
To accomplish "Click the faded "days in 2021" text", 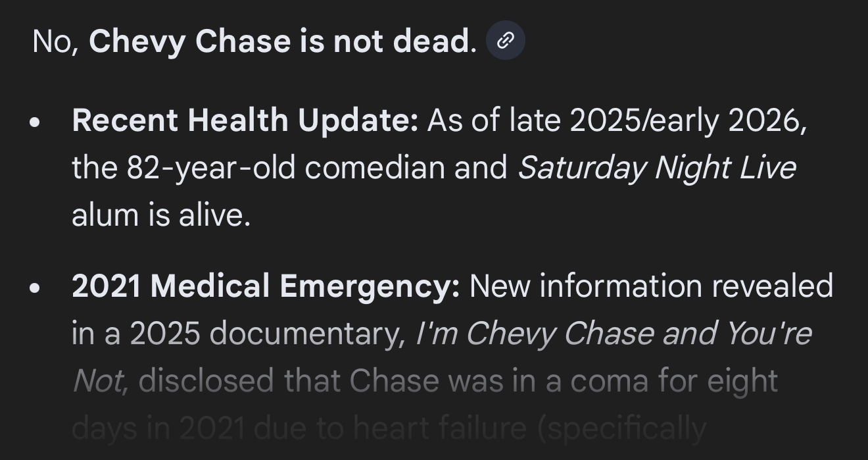I will (x=158, y=428).
